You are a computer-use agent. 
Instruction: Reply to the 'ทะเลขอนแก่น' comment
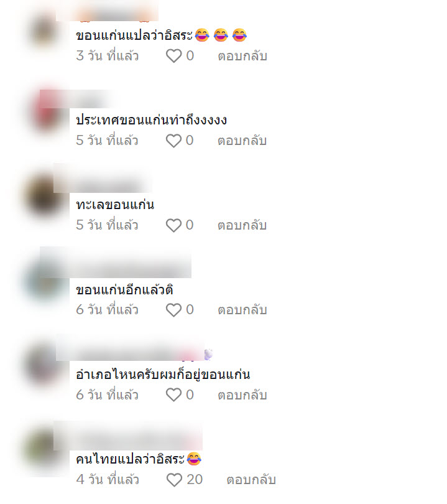pyautogui.click(x=242, y=225)
